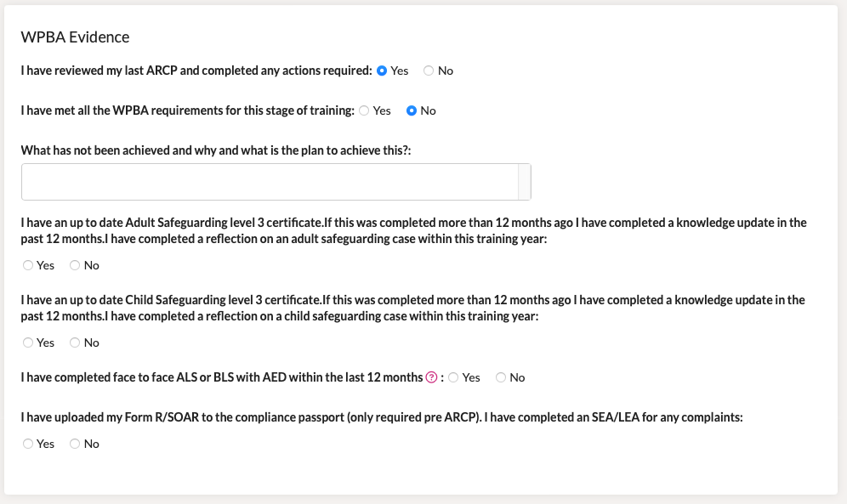847x504 pixels.
Task: Select Yes for reviewed my last ARCP question
Action: click(383, 71)
